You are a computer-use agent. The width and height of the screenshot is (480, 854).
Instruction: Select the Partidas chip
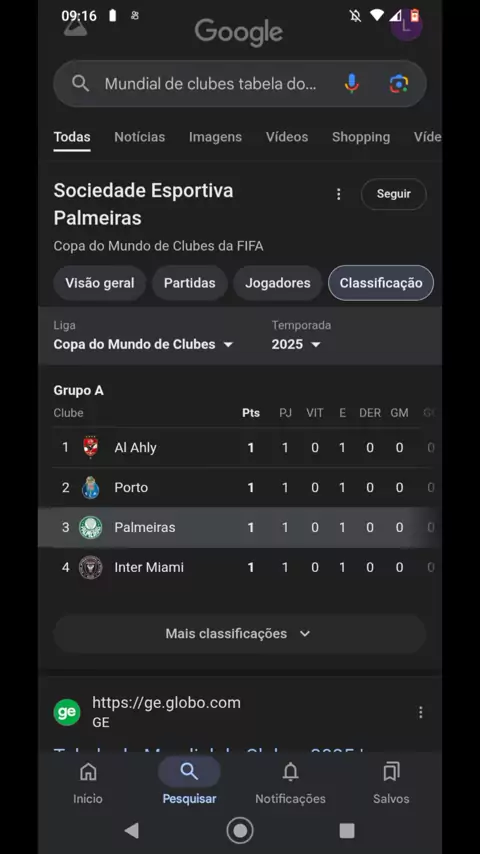(190, 283)
